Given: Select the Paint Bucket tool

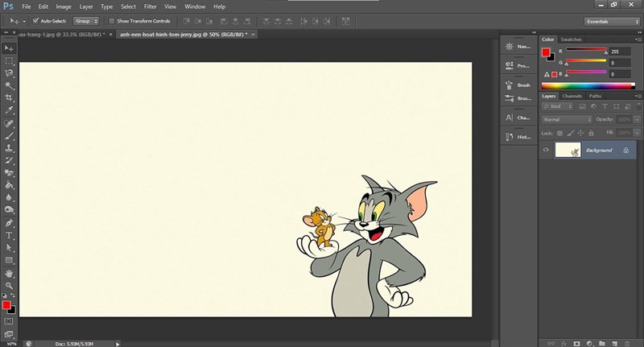Looking at the screenshot, I should [x=9, y=185].
